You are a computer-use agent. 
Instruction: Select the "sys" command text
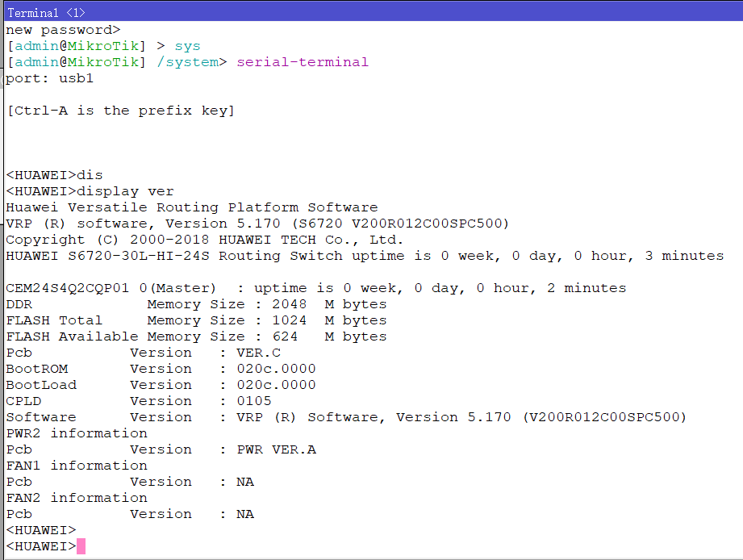[x=187, y=46]
